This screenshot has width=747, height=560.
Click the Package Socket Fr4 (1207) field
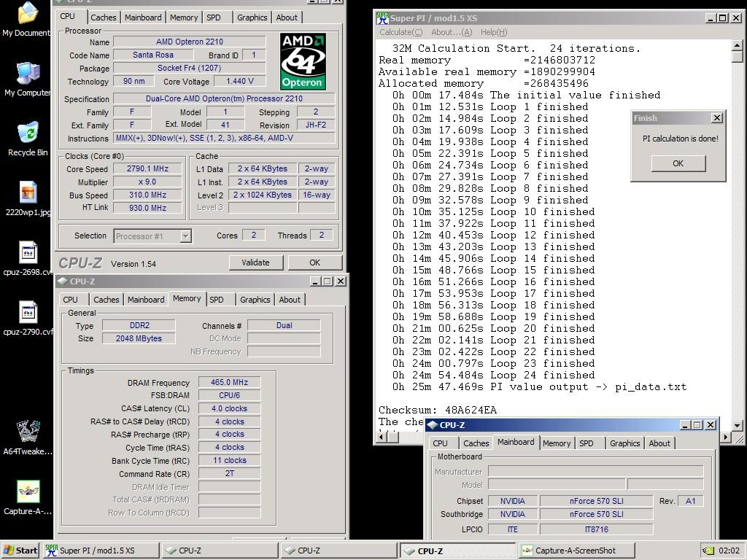point(190,68)
